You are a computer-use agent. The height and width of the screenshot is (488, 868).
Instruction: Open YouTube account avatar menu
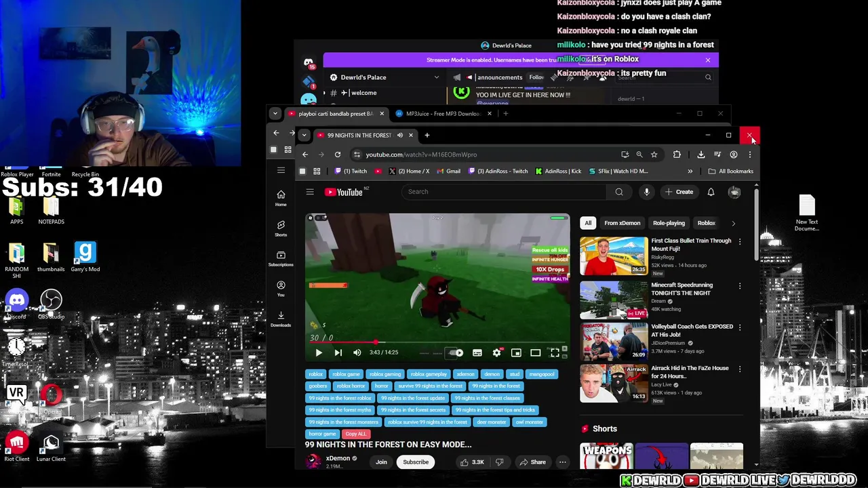coord(734,192)
